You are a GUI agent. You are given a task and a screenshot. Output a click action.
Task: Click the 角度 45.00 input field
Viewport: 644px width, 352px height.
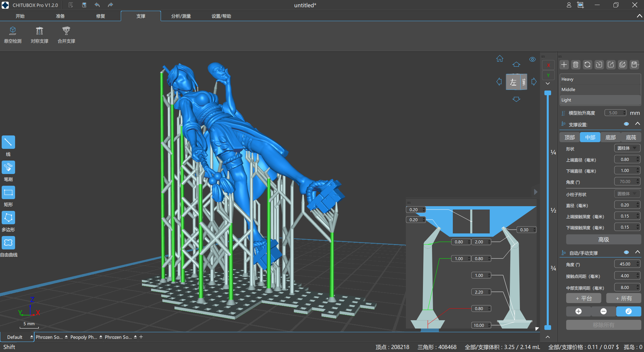click(x=627, y=264)
